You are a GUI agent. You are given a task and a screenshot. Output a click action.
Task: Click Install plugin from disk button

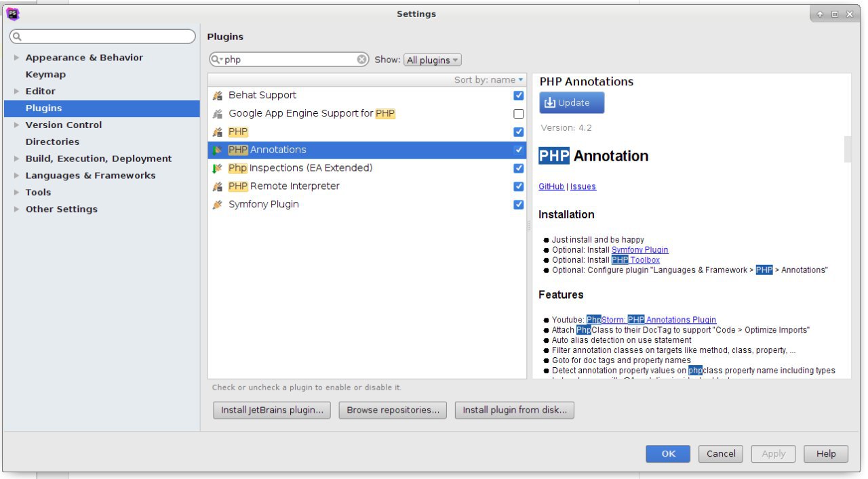[x=515, y=410]
